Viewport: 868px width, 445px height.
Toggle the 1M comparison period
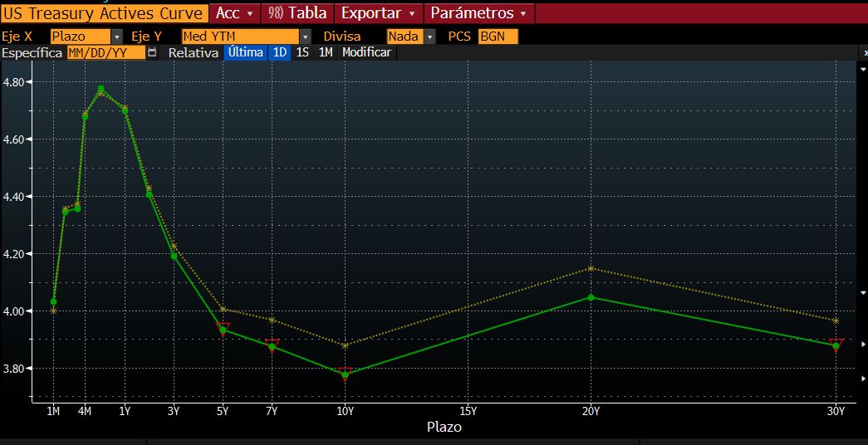coord(326,52)
